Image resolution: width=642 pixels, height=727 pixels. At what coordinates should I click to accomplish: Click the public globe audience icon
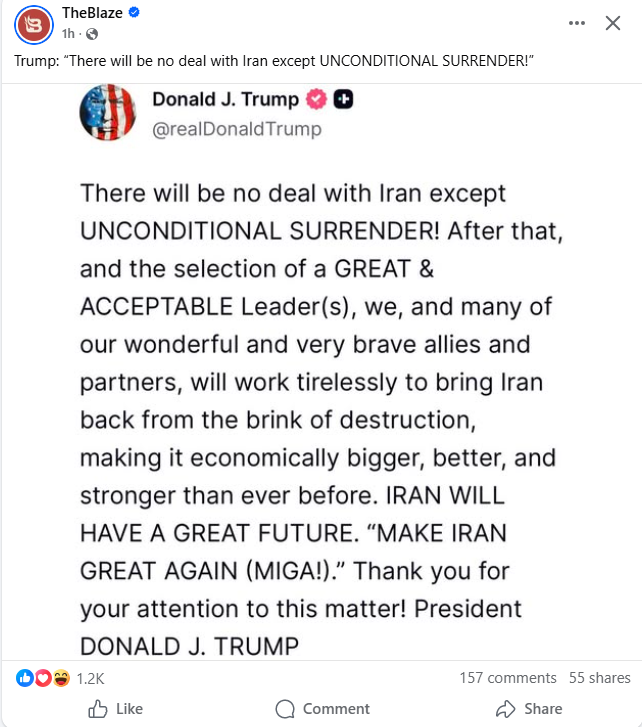pos(92,34)
